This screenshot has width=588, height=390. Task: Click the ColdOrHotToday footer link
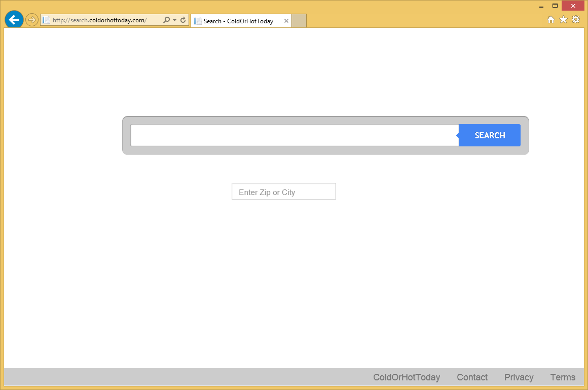coord(407,377)
